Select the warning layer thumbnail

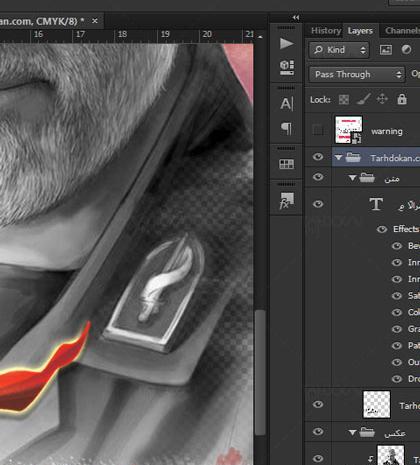(x=348, y=130)
